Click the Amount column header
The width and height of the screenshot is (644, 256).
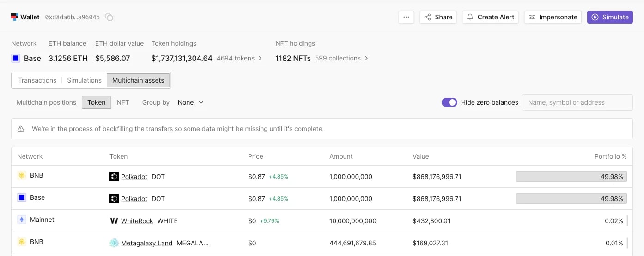(x=341, y=156)
